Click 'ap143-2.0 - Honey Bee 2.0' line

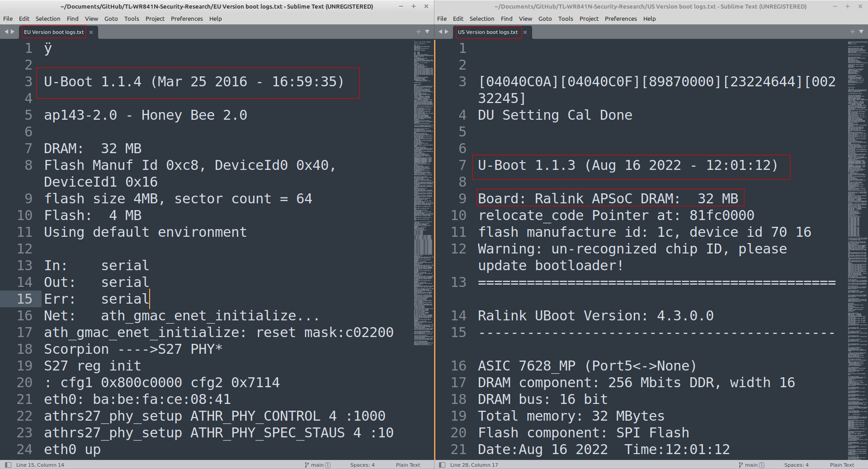click(x=146, y=115)
